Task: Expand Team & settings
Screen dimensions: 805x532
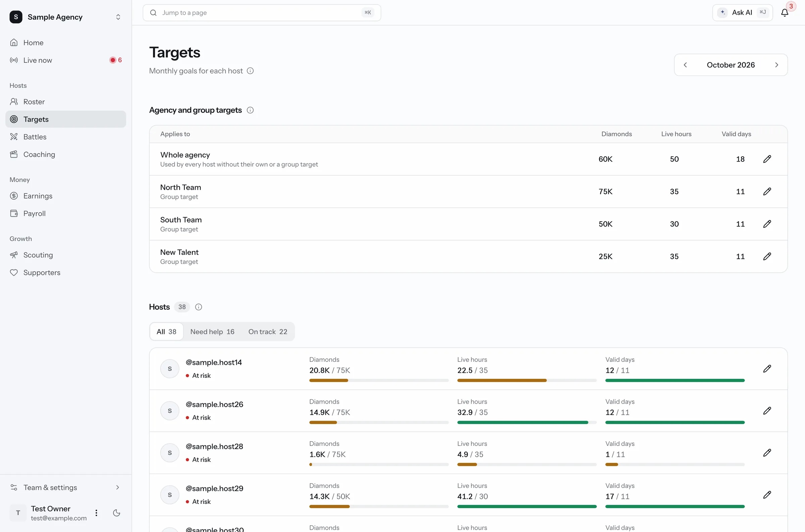Action: [65, 487]
